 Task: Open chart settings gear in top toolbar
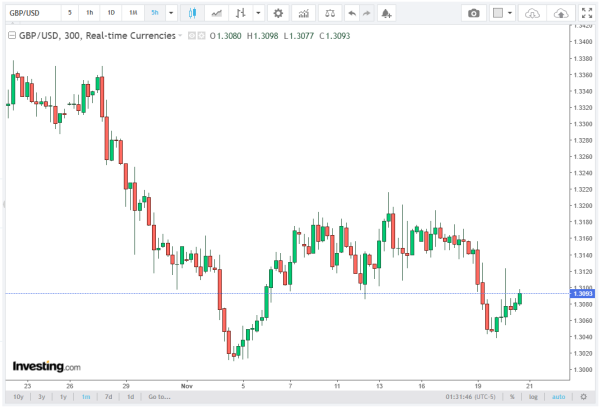pos(277,13)
